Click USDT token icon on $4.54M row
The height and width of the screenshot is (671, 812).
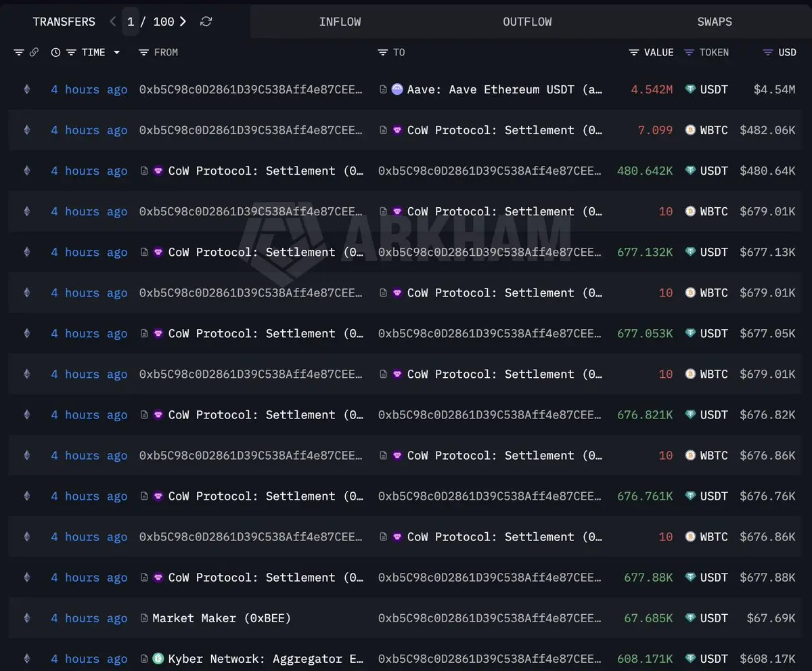pyautogui.click(x=690, y=89)
